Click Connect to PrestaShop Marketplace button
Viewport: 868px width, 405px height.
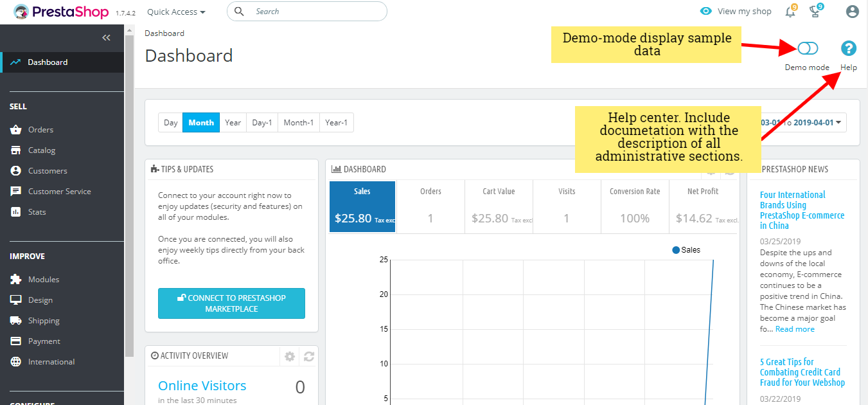pyautogui.click(x=231, y=303)
